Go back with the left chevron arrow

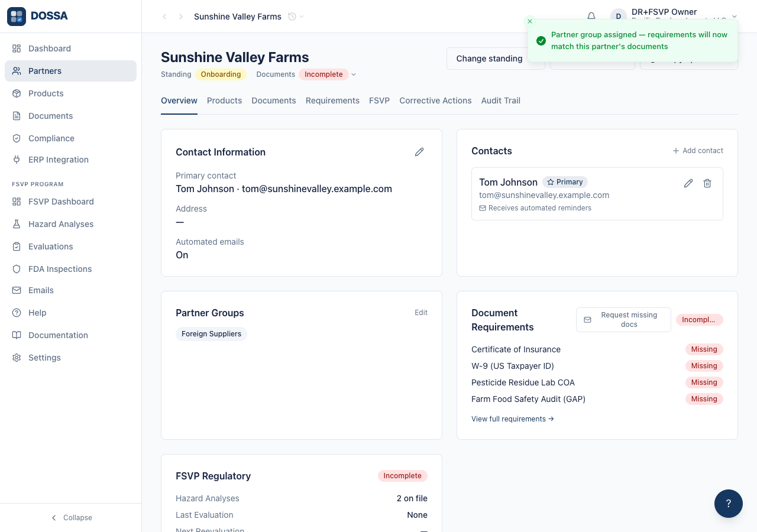(164, 17)
